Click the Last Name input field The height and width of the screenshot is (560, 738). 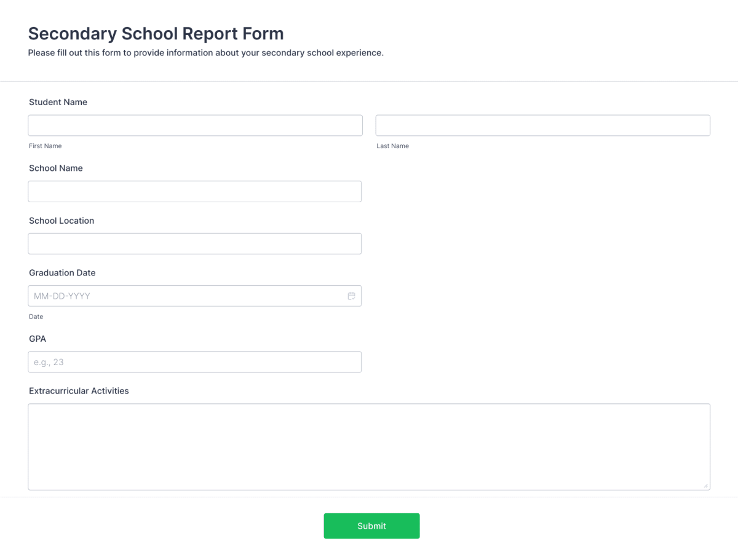[542, 125]
